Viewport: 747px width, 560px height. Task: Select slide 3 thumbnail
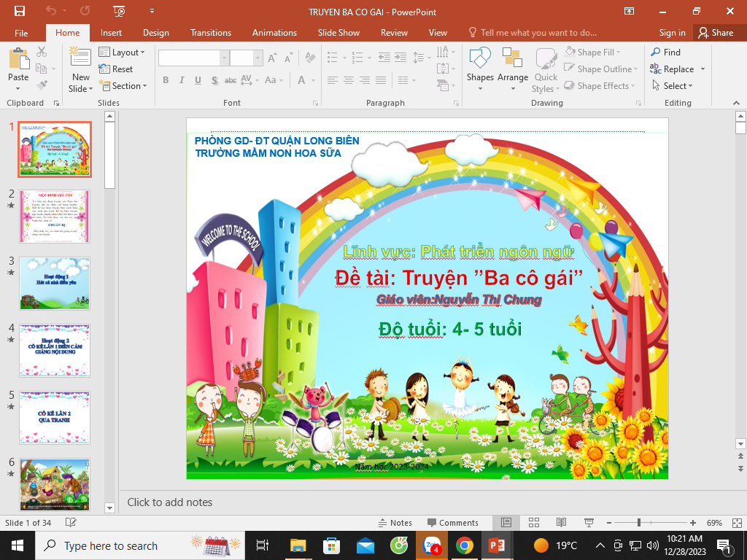coord(55,284)
